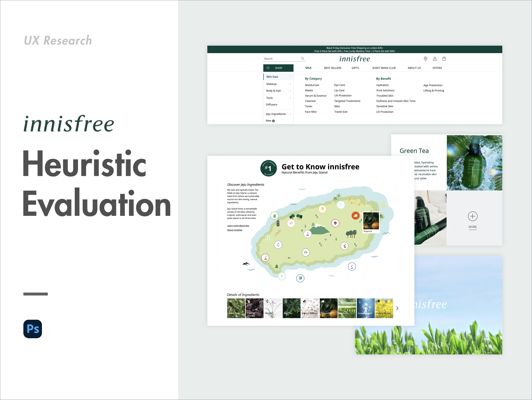
Task: Open the SALE navigation tab
Action: 308,68
